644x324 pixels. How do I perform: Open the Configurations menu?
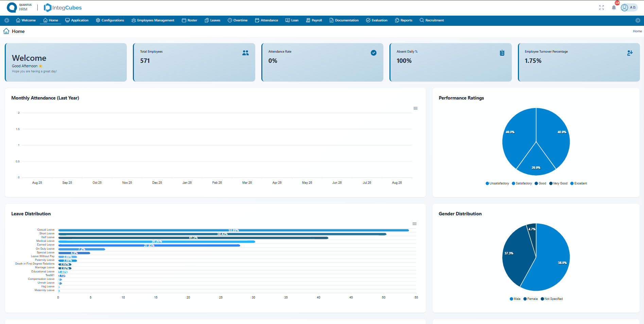(x=110, y=20)
